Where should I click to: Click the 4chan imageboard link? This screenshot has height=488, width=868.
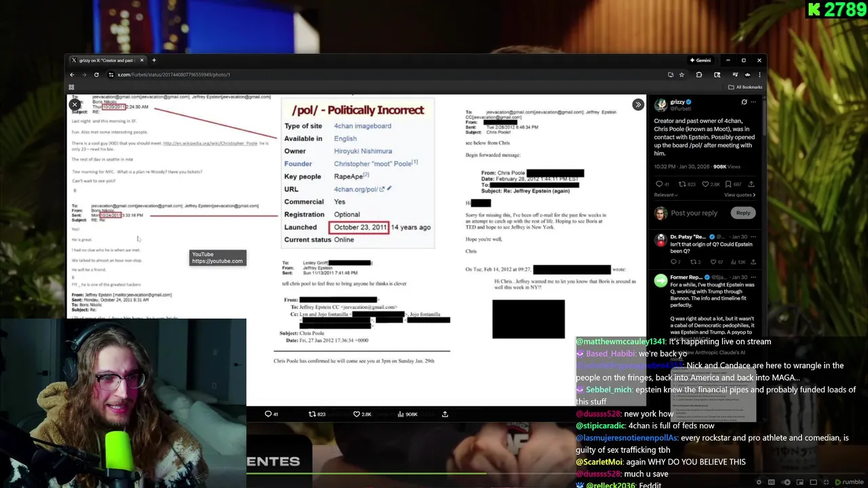[362, 125]
